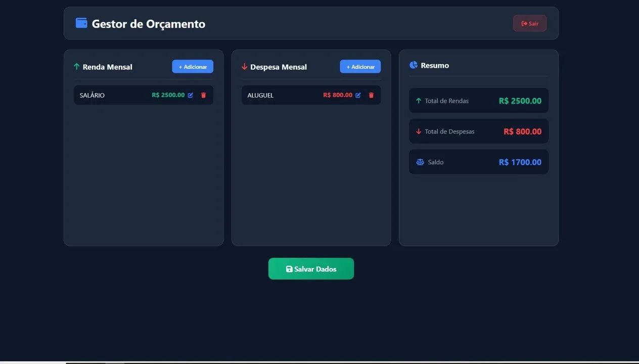The width and height of the screenshot is (639, 364).
Task: Click the Saldo amount R$ 1700.00
Action: point(520,162)
